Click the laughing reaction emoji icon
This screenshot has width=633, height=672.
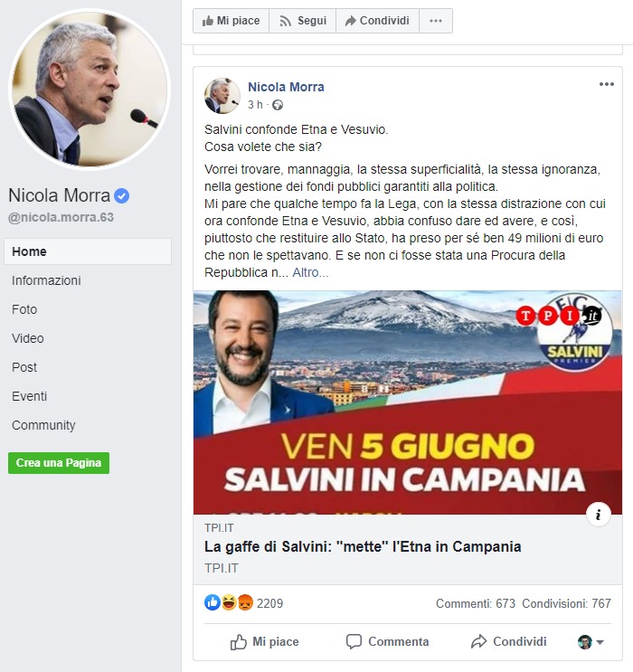(229, 602)
